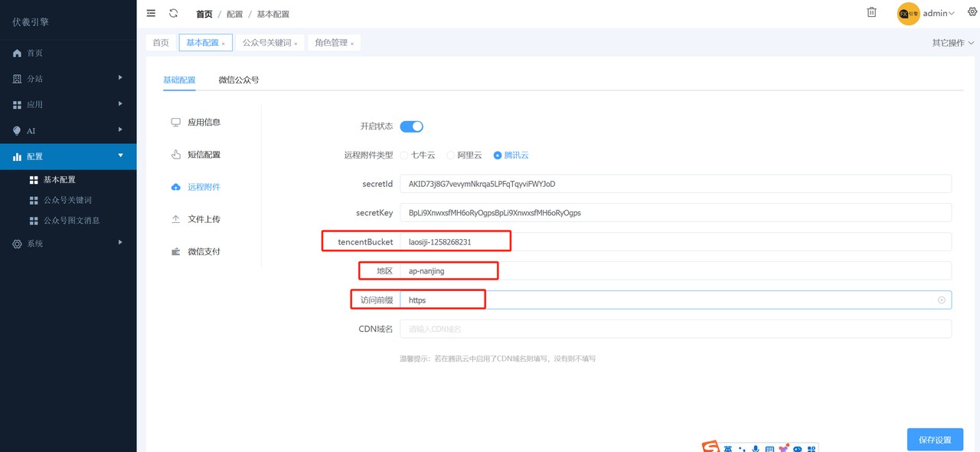Expand the admin user dropdown
This screenshot has height=452, width=980.
[x=934, y=13]
